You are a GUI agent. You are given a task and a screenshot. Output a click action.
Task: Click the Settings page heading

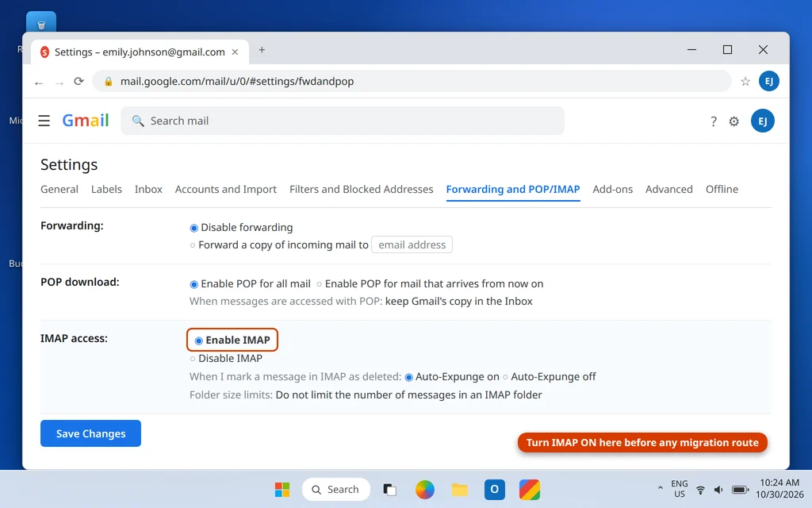[69, 164]
